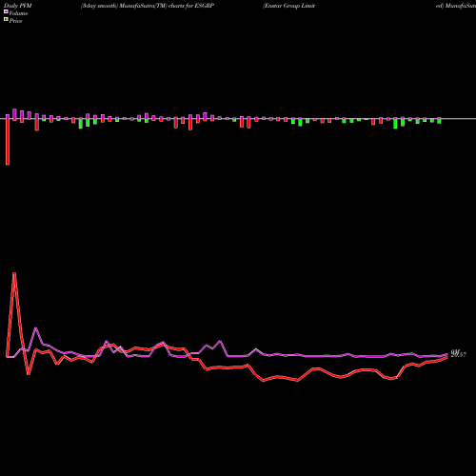Select the 'Volume' legend label

[x=18, y=13]
